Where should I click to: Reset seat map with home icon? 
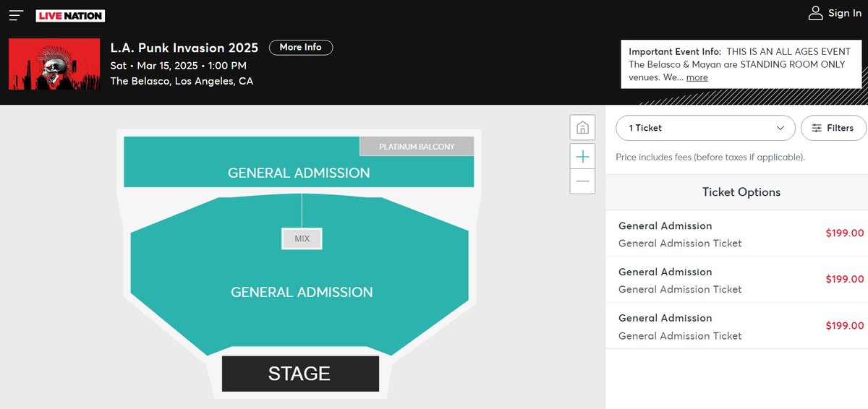tap(582, 128)
